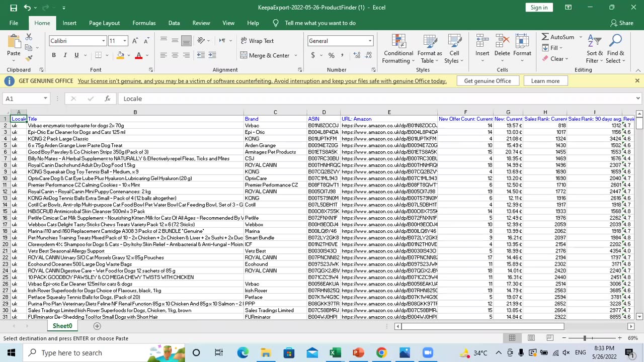Click the Sign in button
The width and height of the screenshot is (644, 362).
[539, 8]
